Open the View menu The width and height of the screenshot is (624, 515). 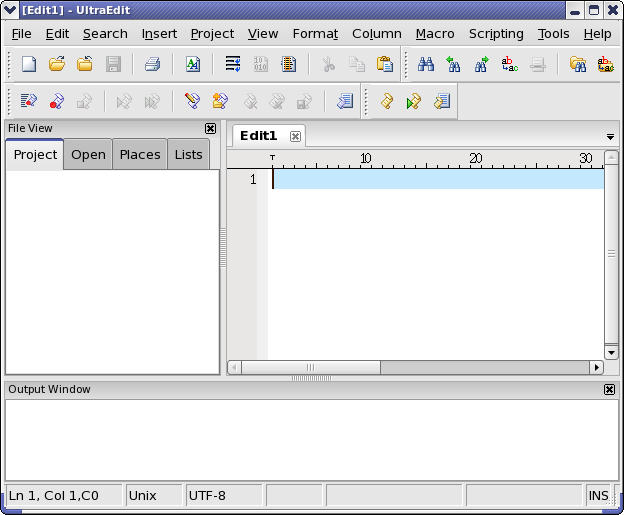(x=263, y=34)
